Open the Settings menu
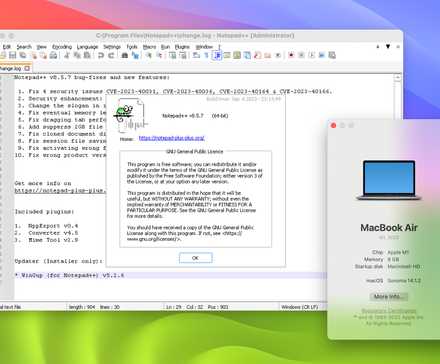This screenshot has height=364, width=440. pos(112,47)
